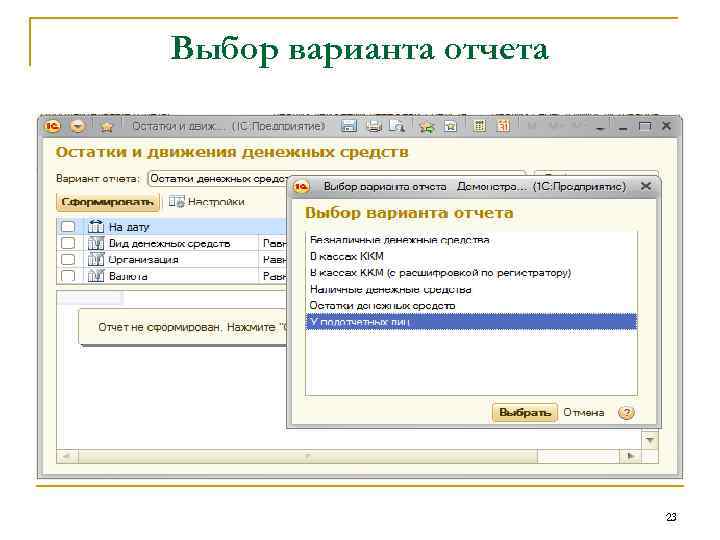Viewport: 720px width, 540px height.
Task: Toggle the На дату checkbox
Action: [x=68, y=227]
